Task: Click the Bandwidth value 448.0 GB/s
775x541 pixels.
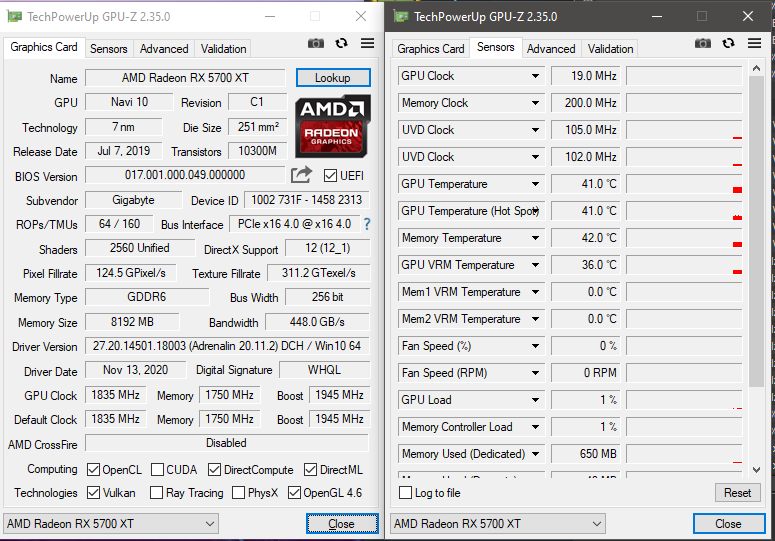Action: [317, 322]
